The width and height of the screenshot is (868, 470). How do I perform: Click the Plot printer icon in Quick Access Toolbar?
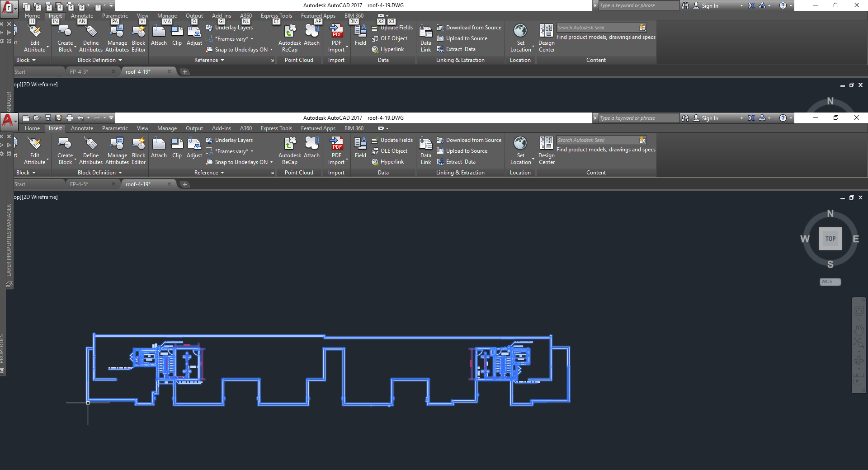tap(69, 118)
